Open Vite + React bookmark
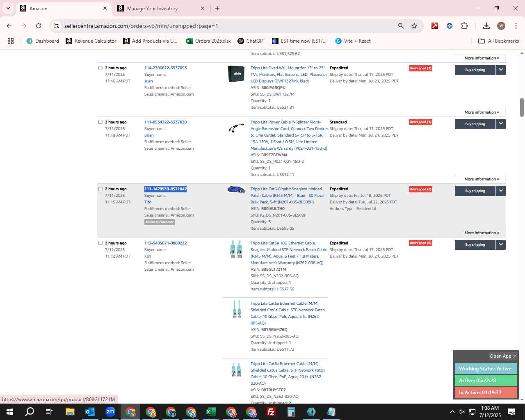This screenshot has width=525, height=420. [x=353, y=41]
